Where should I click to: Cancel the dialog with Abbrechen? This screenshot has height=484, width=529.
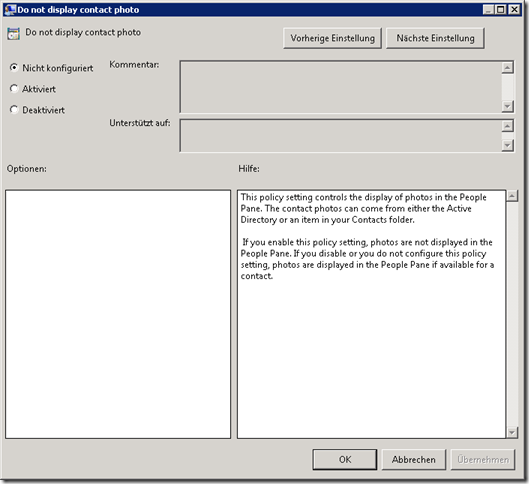click(x=414, y=459)
